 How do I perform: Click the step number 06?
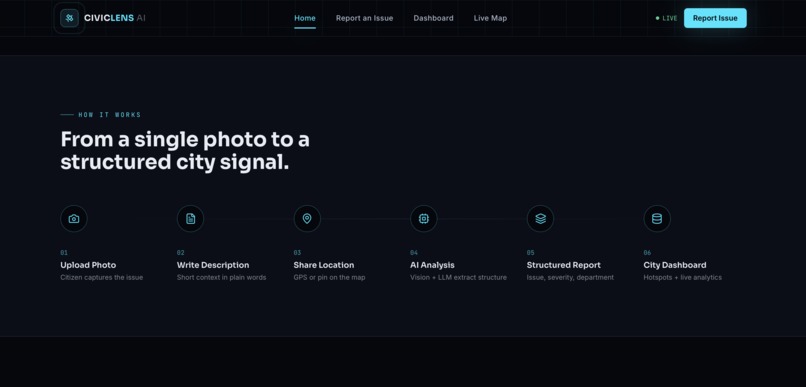(647, 253)
